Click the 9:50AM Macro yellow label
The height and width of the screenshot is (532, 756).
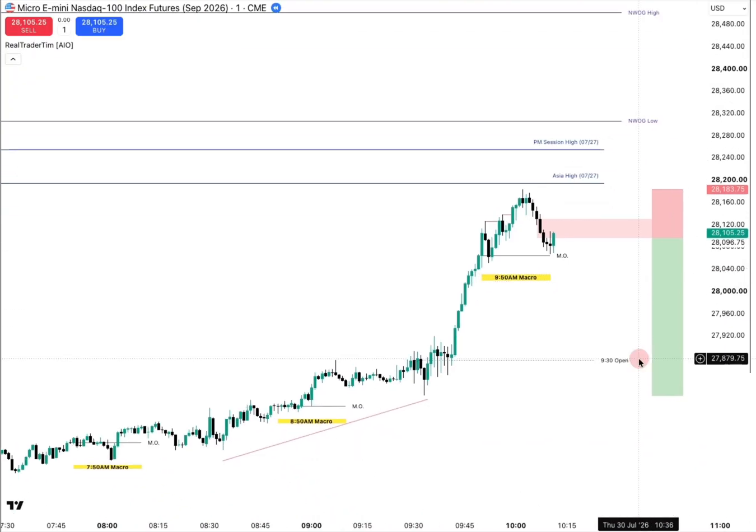point(516,277)
